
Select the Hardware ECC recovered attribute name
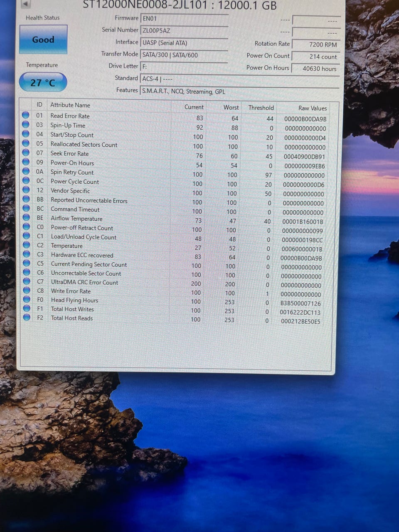(x=82, y=255)
